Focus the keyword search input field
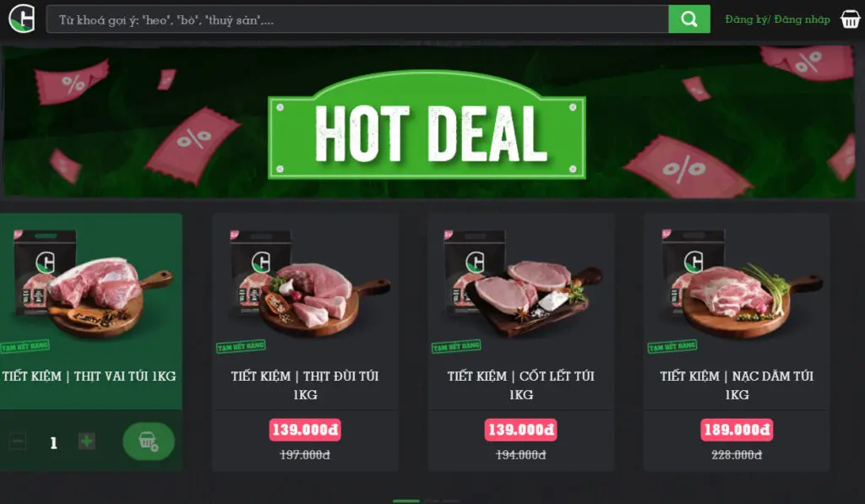Image resolution: width=865 pixels, height=504 pixels. pos(357,19)
